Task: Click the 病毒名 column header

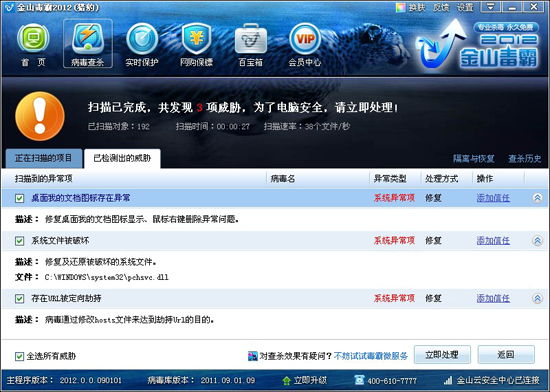Action: tap(283, 179)
